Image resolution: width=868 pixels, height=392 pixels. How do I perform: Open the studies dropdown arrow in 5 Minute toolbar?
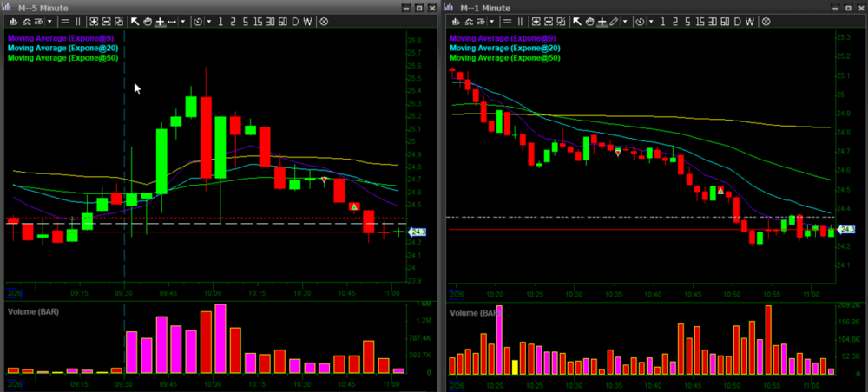(x=49, y=21)
